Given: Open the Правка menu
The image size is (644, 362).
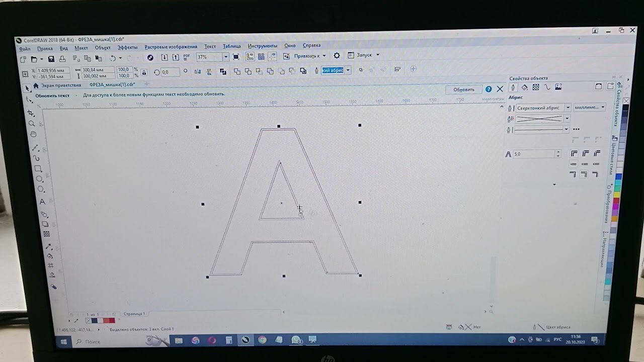Looking at the screenshot, I should pyautogui.click(x=45, y=49).
